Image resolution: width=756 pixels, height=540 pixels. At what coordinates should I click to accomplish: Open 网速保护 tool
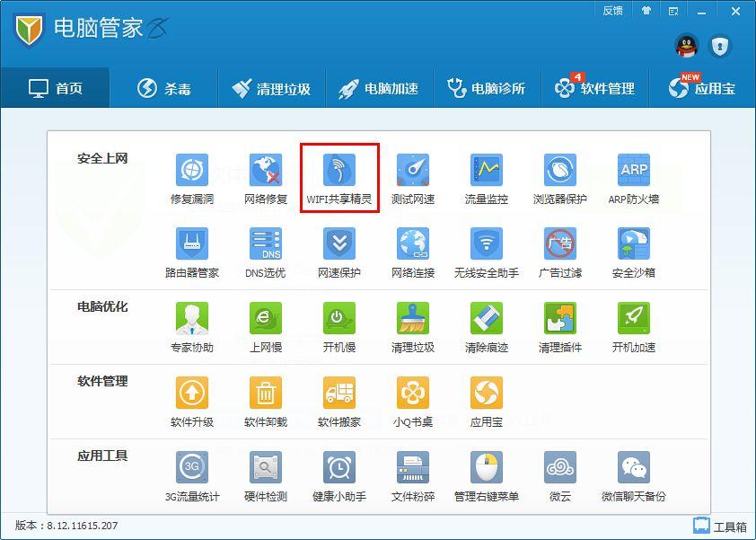(x=339, y=252)
